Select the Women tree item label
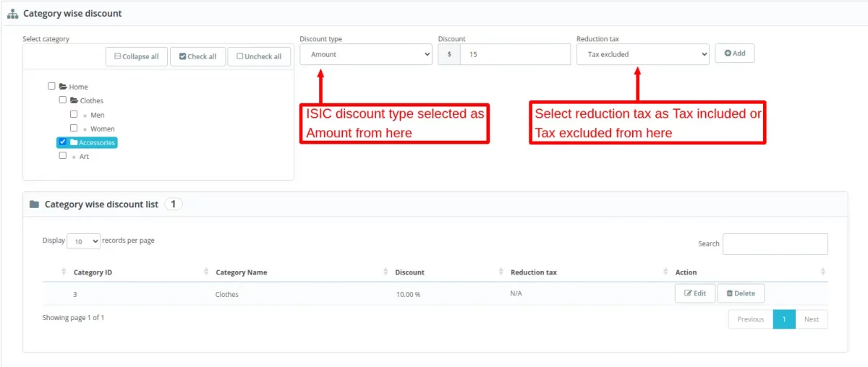Image resolution: width=868 pixels, height=367 pixels. tap(103, 129)
